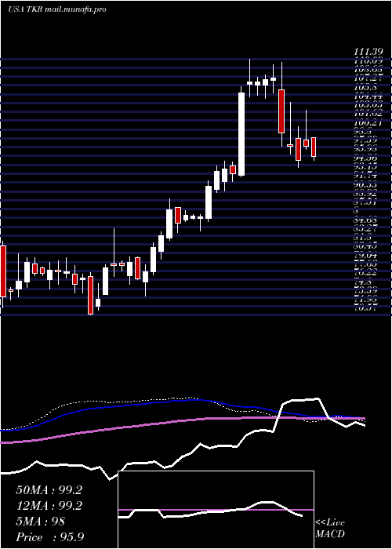Click the '<<Live MACD' label
Viewport: 392px width, 549px height.
(330, 529)
